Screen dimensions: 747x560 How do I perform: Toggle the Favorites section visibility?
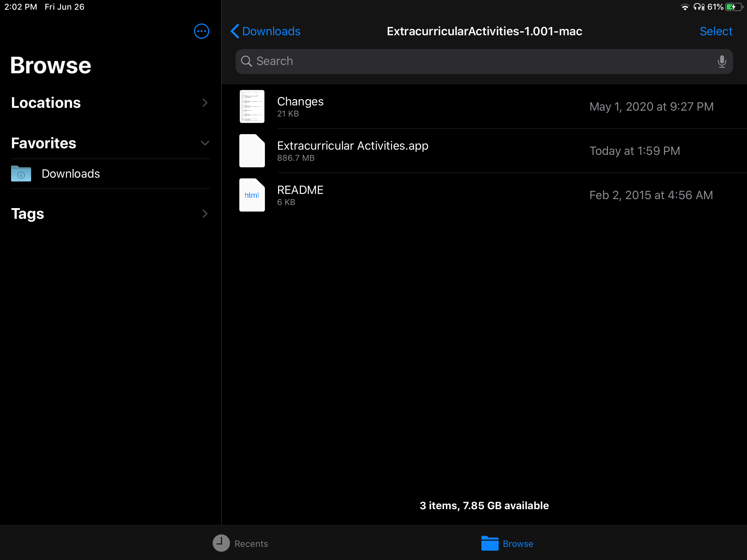coord(204,143)
